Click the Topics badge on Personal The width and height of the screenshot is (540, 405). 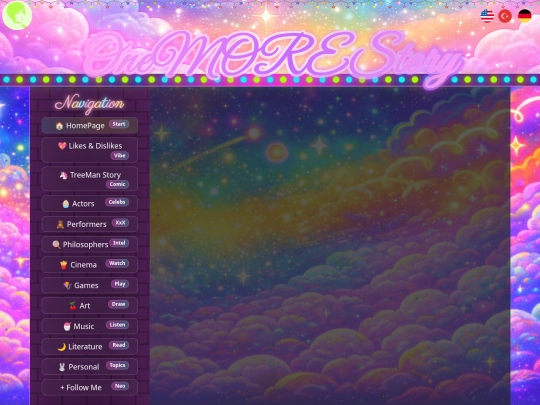tap(117, 365)
